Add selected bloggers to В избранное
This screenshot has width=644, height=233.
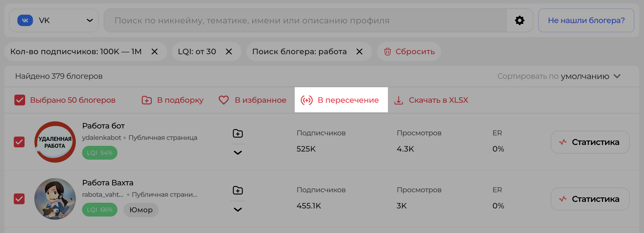point(253,100)
